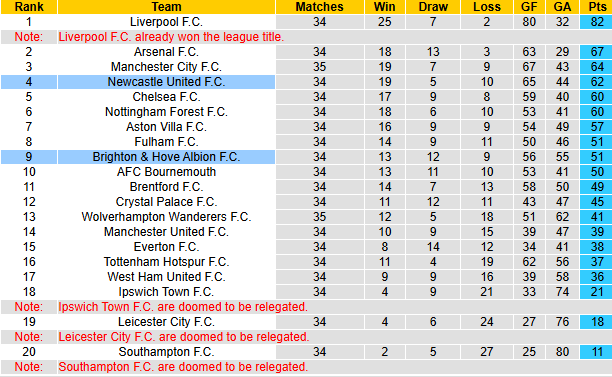Select the Pts column header
This screenshot has height=377, width=612.
tap(596, 7)
